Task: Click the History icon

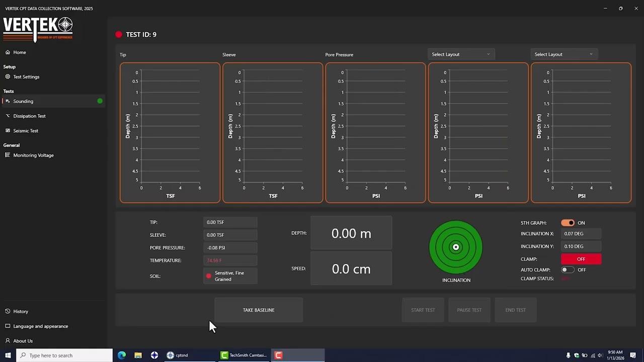Action: pyautogui.click(x=8, y=311)
